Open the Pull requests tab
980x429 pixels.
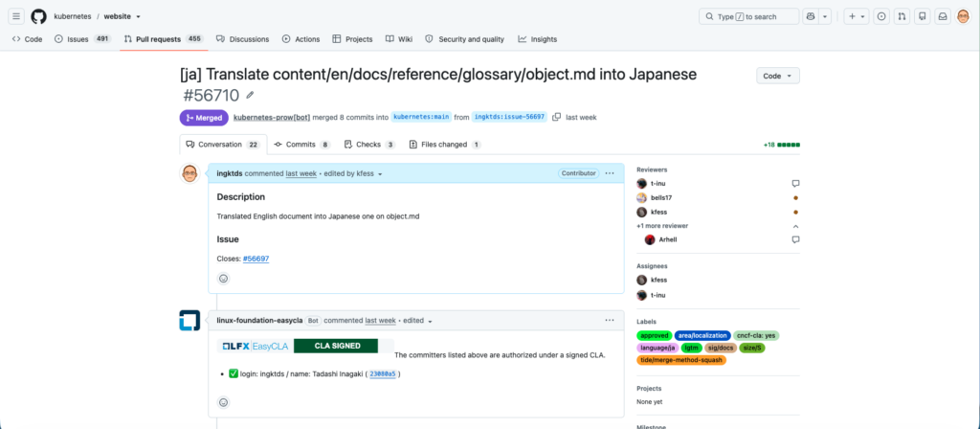coord(164,38)
